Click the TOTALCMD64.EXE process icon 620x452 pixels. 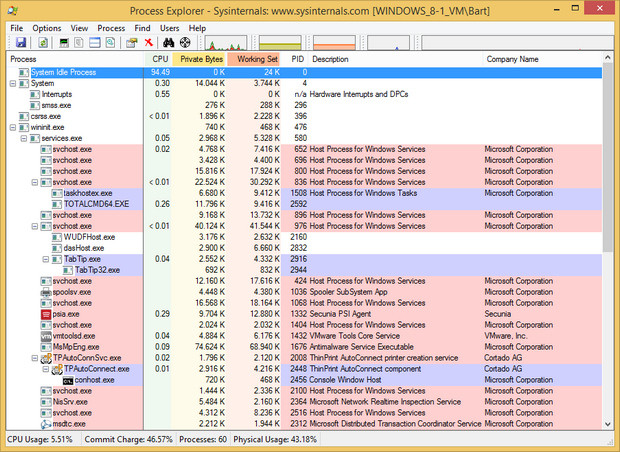point(57,204)
